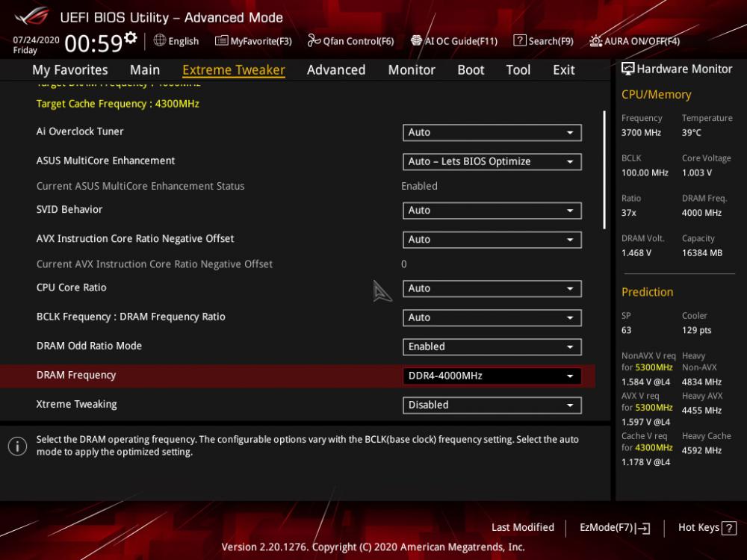The width and height of the screenshot is (747, 560).
Task: Click the CPU/Memory heading
Action: 656,94
